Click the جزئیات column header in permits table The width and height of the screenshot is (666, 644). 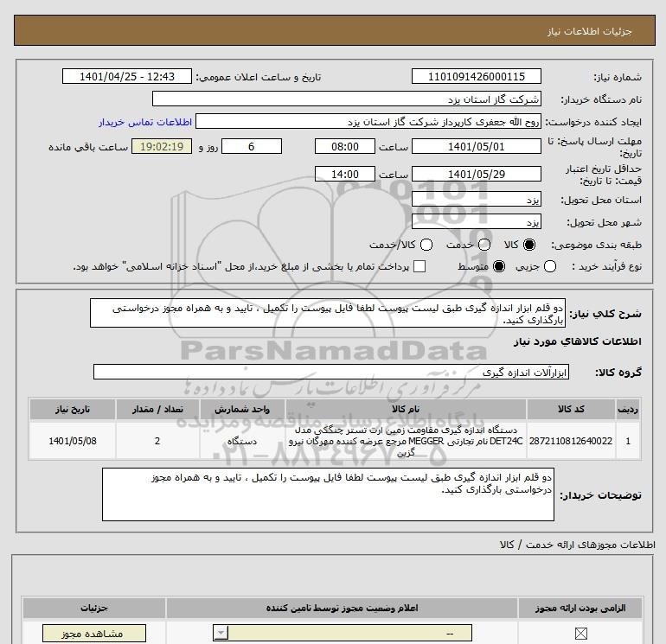click(x=94, y=608)
